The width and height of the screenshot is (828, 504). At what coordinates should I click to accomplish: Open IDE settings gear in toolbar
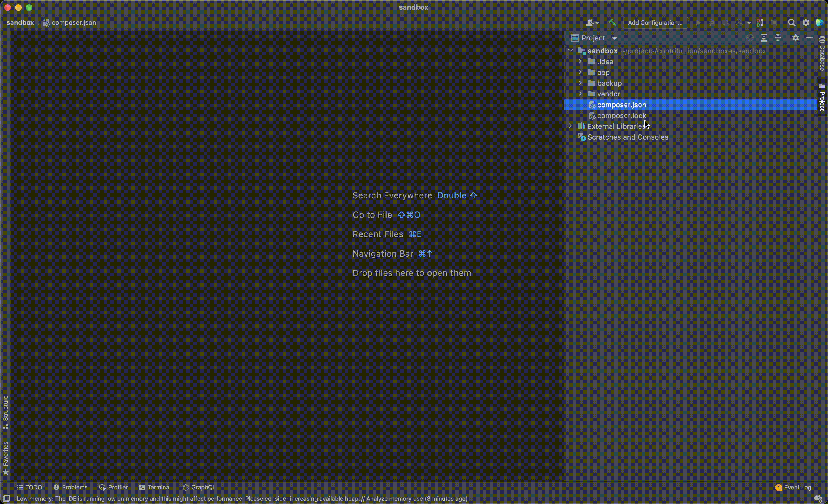click(x=805, y=23)
